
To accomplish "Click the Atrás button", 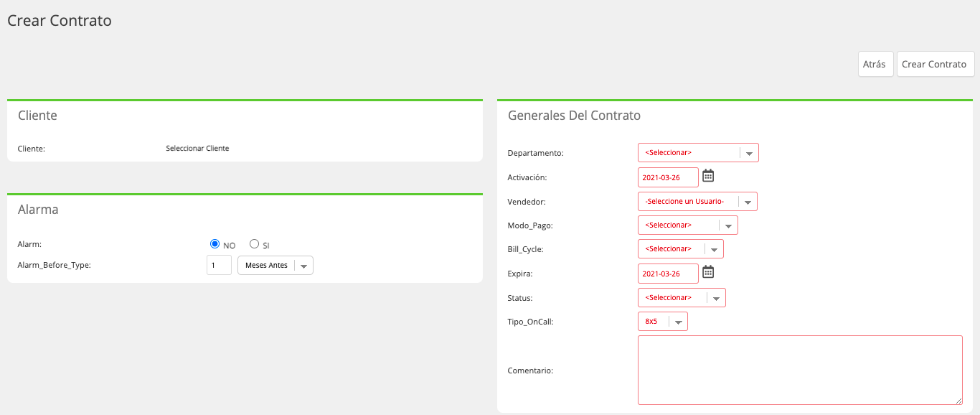I will 875,64.
